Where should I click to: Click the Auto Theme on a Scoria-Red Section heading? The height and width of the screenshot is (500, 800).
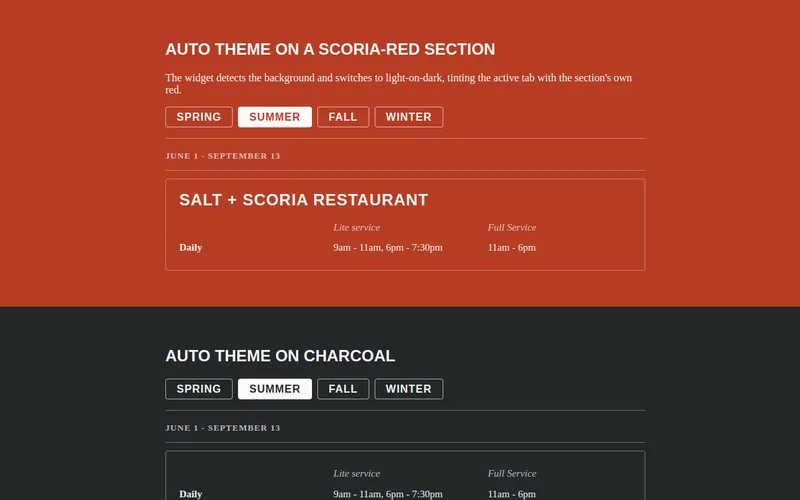point(330,49)
